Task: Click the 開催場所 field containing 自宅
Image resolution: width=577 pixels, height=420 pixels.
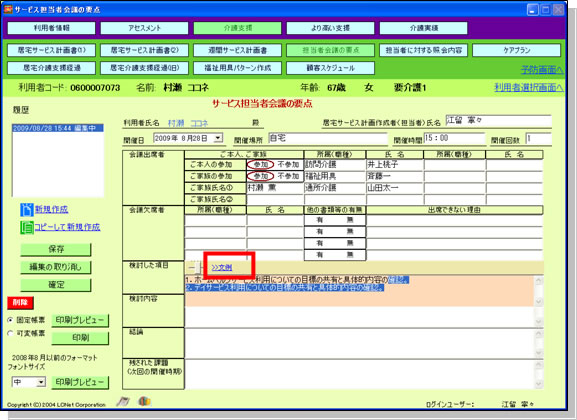Action: pyautogui.click(x=328, y=138)
